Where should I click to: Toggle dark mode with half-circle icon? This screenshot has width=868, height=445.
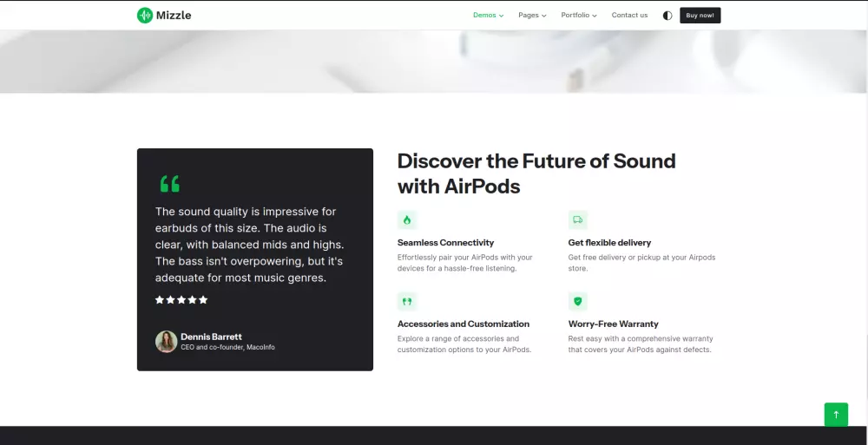(667, 16)
